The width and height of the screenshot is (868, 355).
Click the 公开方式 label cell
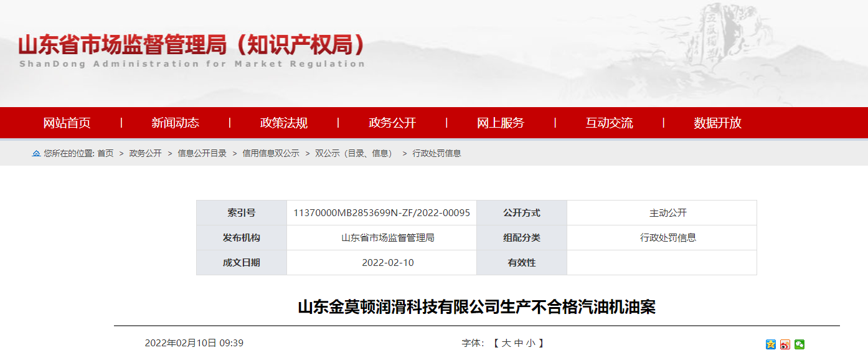tap(522, 213)
